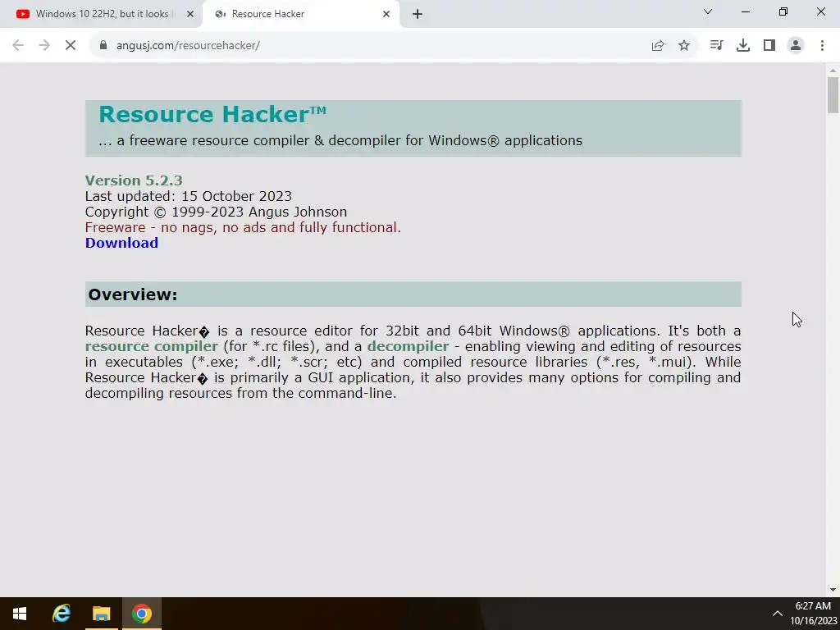Click the Resource Hacker page heading
The height and width of the screenshot is (630, 840).
point(212,114)
